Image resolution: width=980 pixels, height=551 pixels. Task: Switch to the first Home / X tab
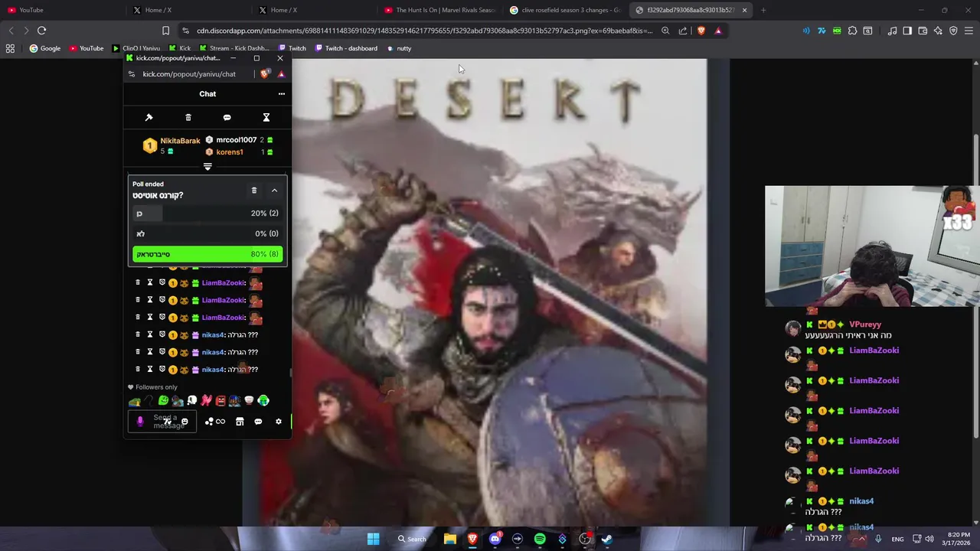[x=188, y=10]
